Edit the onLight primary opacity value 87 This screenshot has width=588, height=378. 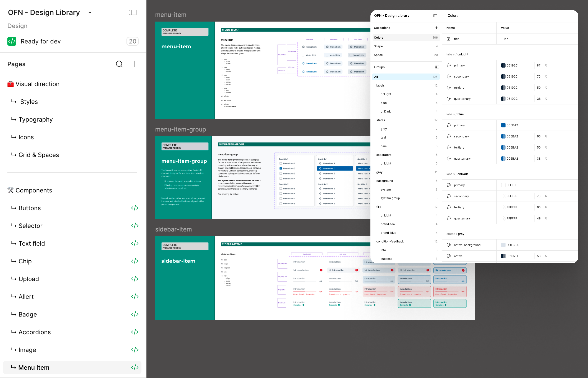[x=539, y=65]
